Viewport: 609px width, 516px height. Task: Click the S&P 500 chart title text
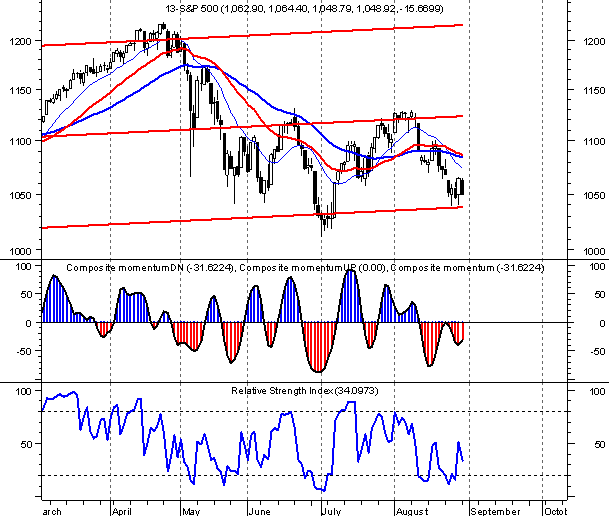304,9
